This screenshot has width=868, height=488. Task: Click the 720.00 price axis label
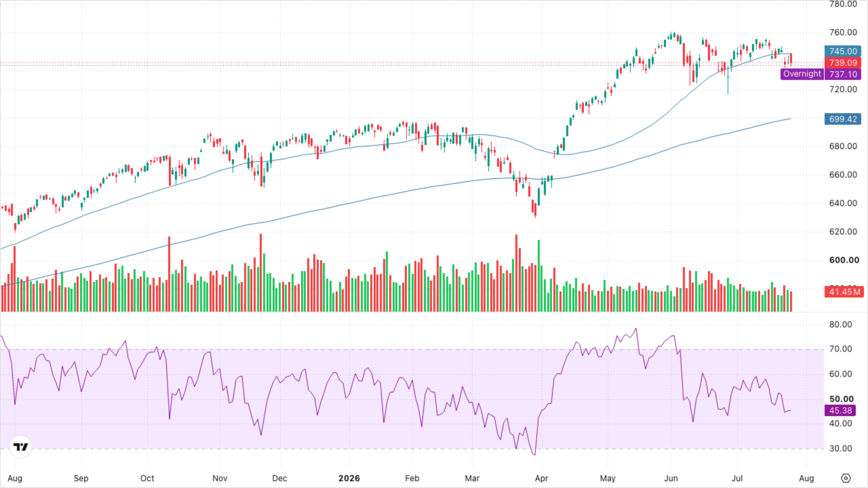click(843, 89)
